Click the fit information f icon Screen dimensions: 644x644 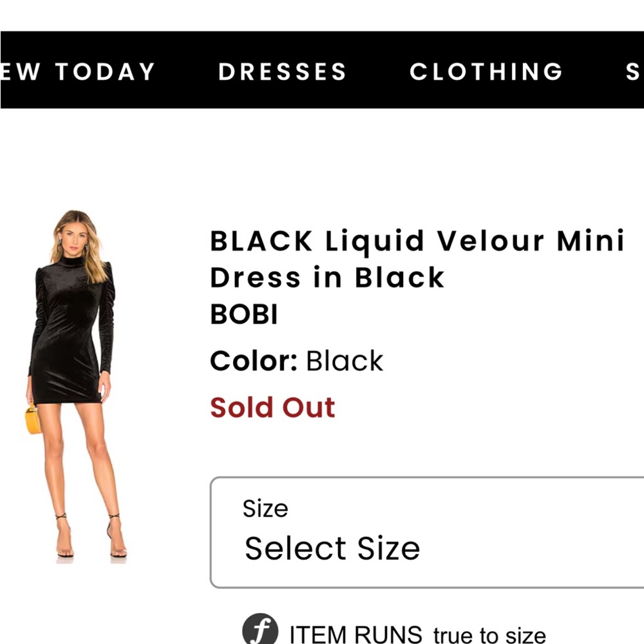tap(261, 628)
